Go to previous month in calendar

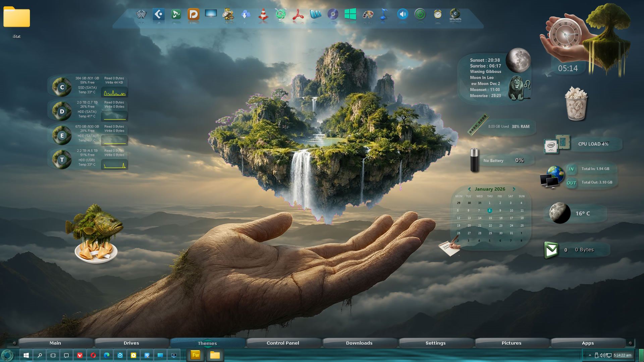(469, 189)
